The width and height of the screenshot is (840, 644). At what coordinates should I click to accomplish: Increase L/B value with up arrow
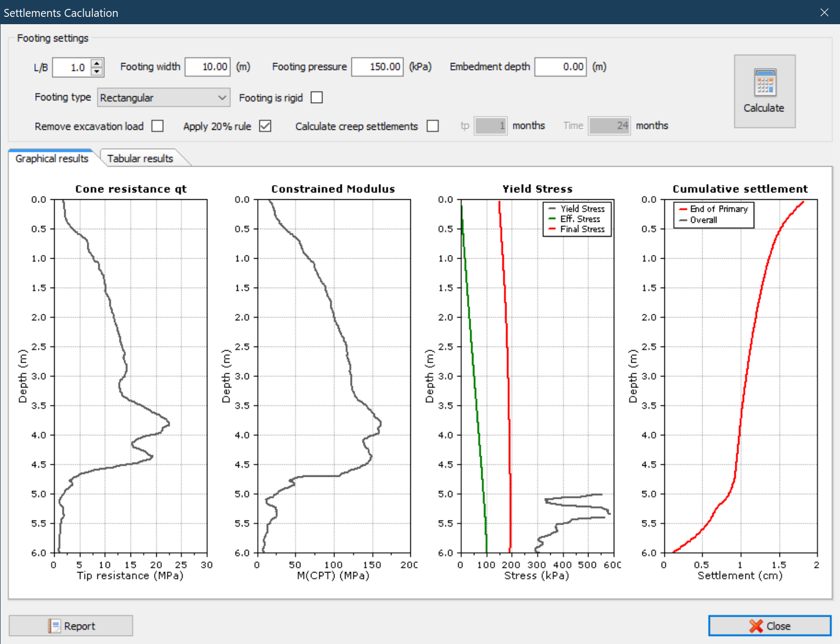pyautogui.click(x=97, y=63)
